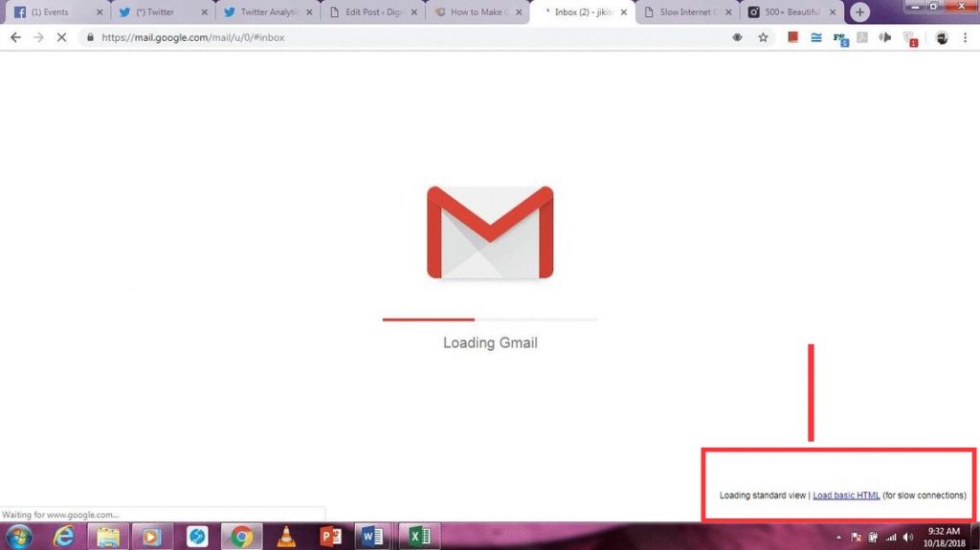Click the browser forward arrow
This screenshot has height=550, width=980.
point(38,37)
